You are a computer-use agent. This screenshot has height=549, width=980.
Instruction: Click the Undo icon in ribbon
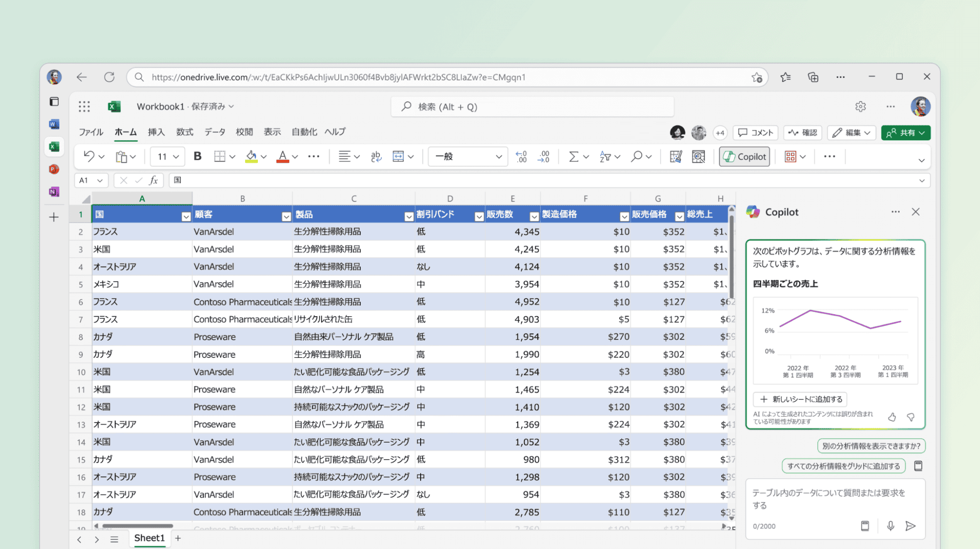(x=89, y=156)
